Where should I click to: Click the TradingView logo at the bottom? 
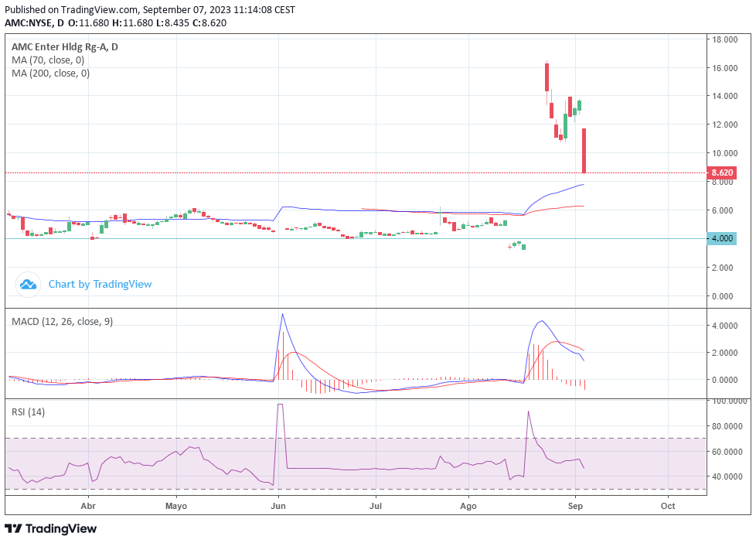point(50,528)
